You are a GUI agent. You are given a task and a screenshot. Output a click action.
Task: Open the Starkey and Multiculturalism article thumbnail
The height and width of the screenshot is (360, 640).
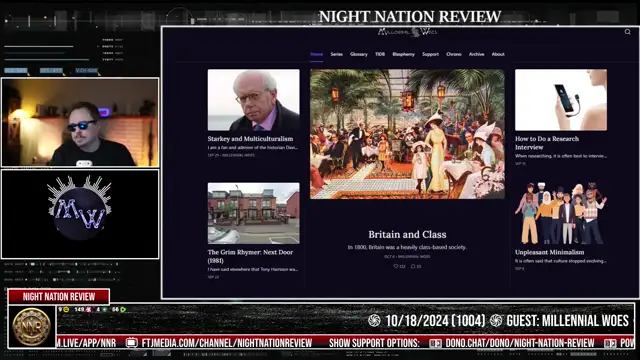pyautogui.click(x=253, y=100)
